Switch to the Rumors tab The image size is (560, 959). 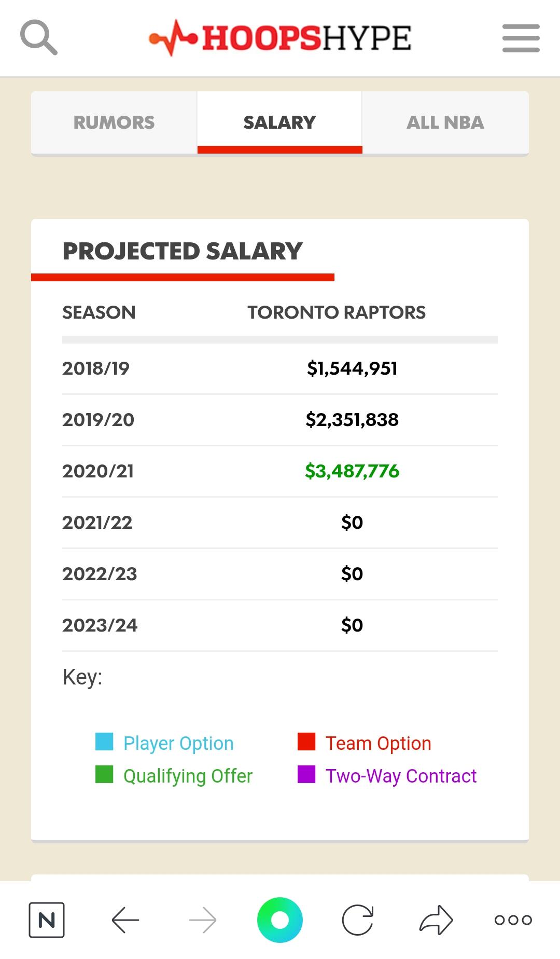click(114, 122)
